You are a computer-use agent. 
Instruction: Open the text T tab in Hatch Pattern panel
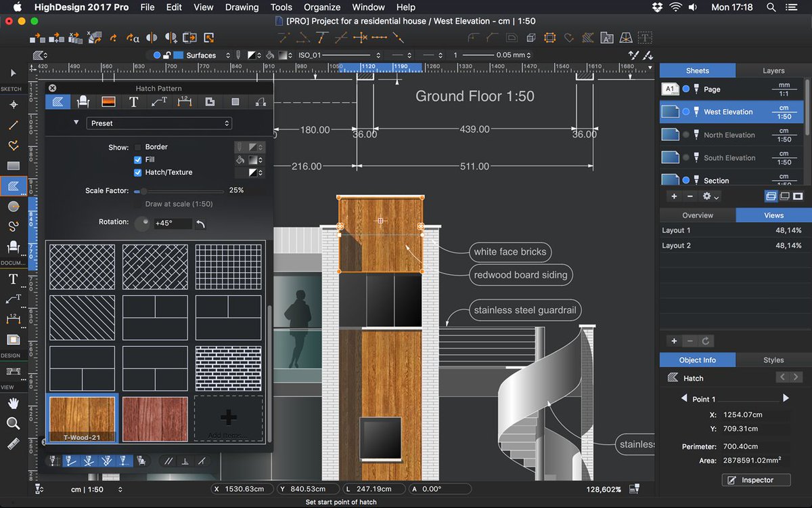[133, 102]
